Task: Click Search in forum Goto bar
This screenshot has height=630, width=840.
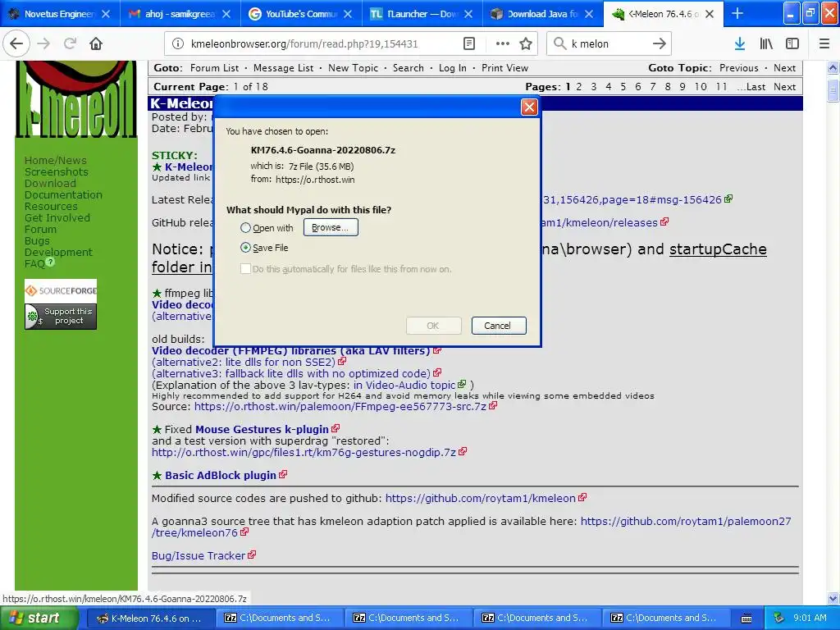Action: [x=409, y=68]
